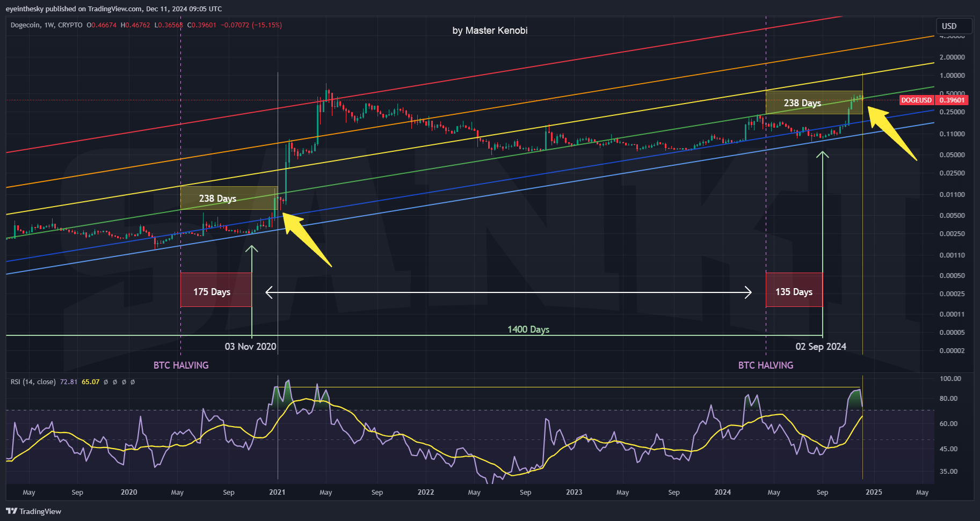The width and height of the screenshot is (980, 521).
Task: Select the red 135 Days box
Action: point(794,290)
